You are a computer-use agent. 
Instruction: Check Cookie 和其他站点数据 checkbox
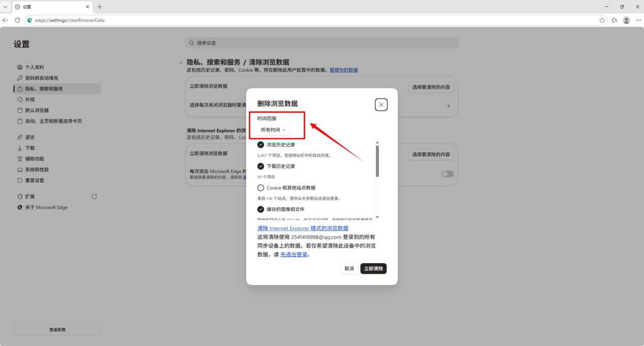[261, 188]
